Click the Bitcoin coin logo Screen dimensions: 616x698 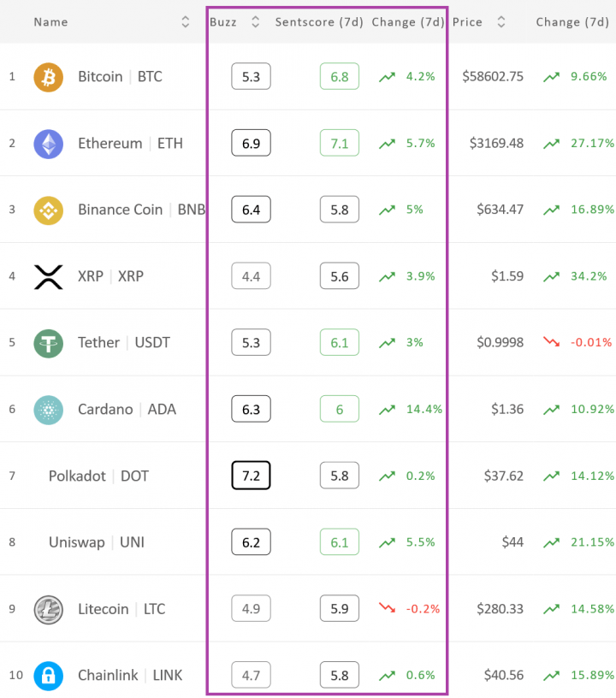pyautogui.click(x=49, y=77)
